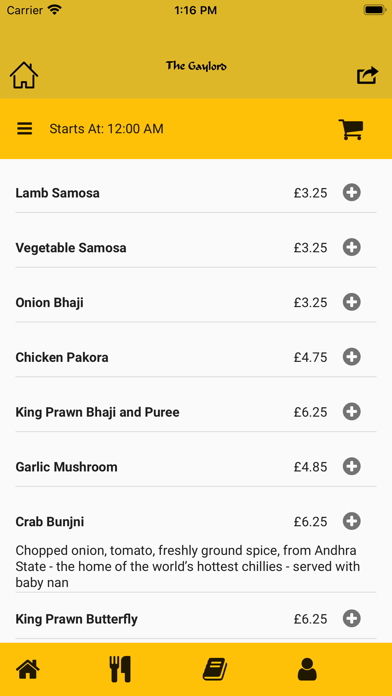
Task: Add King Prawn Bhaji and Puree
Action: (x=352, y=412)
